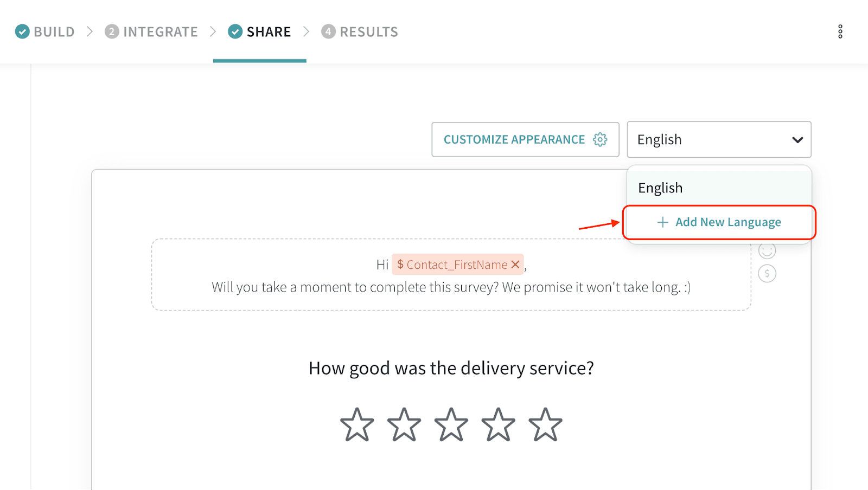Click the delivery service question text

coord(451,369)
